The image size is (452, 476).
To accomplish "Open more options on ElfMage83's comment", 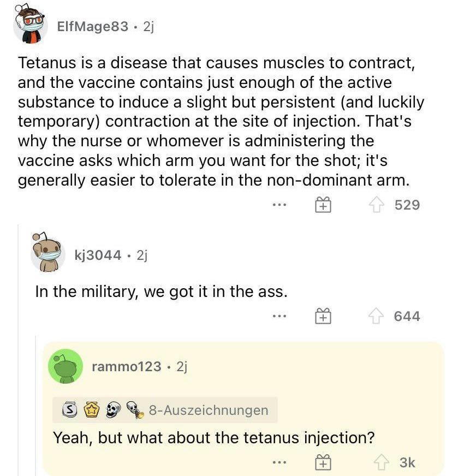I will click(x=279, y=205).
